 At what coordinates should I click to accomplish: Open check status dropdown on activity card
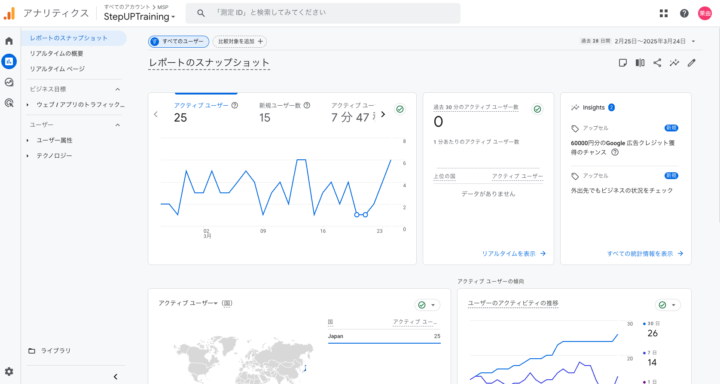(x=668, y=305)
